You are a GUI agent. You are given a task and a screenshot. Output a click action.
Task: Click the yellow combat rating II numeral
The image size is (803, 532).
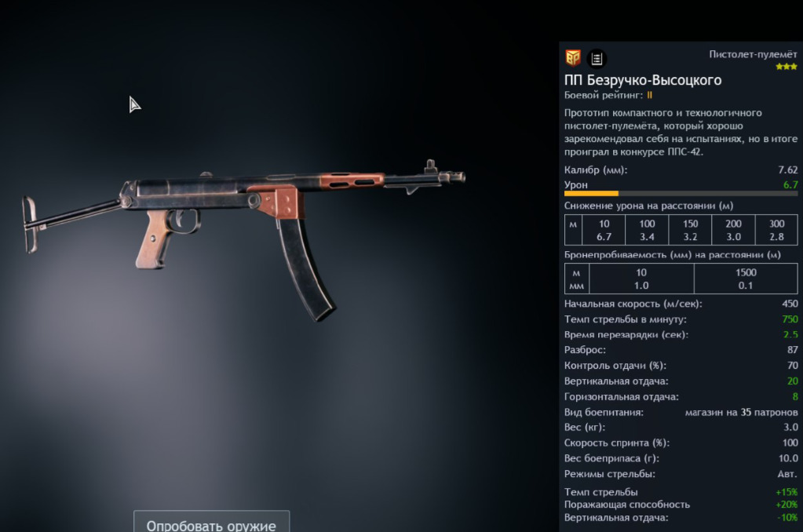[649, 95]
